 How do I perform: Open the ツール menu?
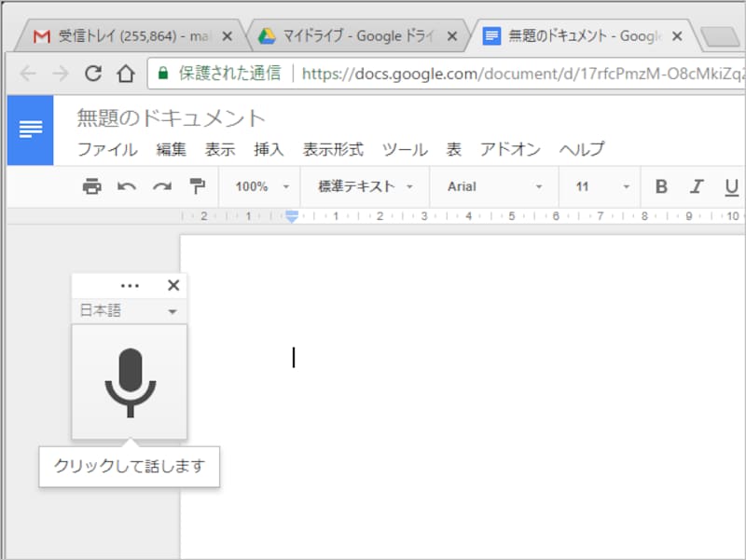click(405, 148)
